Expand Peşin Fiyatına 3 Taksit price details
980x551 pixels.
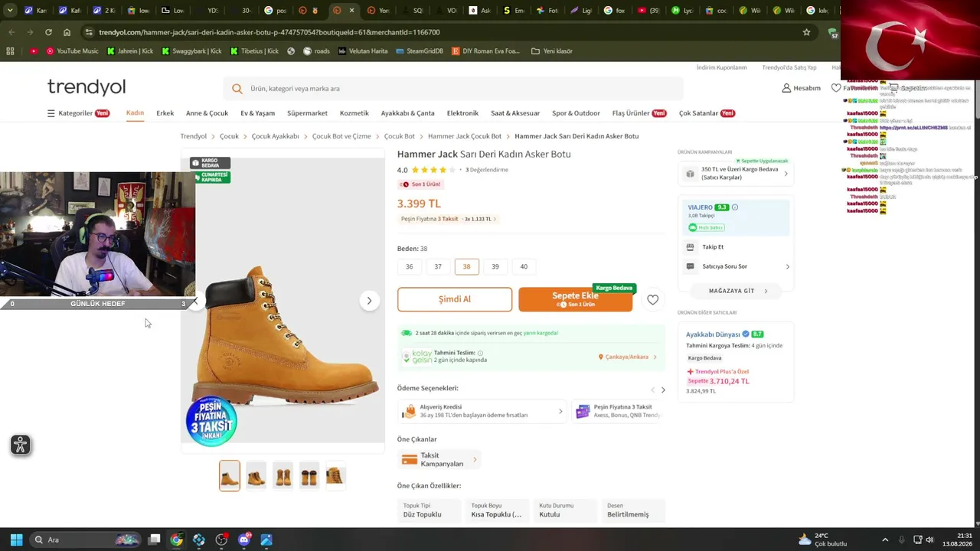449,219
